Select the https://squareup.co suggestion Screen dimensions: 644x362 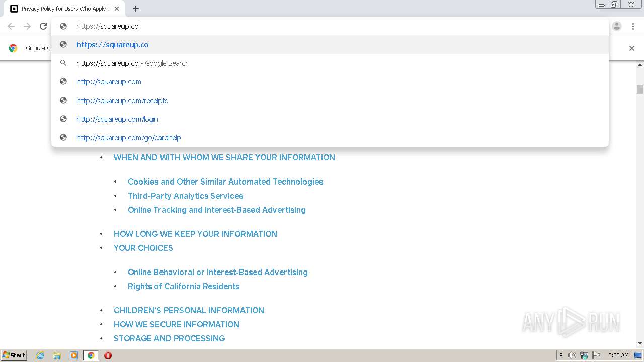coord(113,45)
